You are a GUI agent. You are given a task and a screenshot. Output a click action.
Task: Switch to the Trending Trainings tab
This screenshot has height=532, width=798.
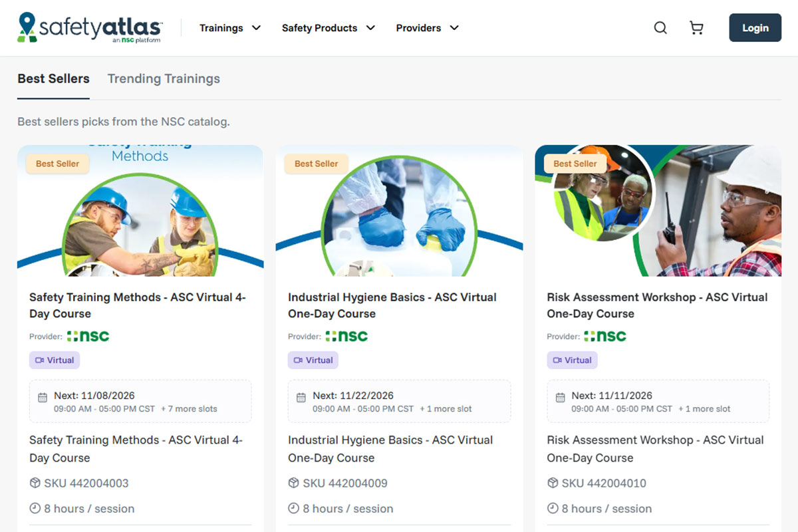click(164, 78)
